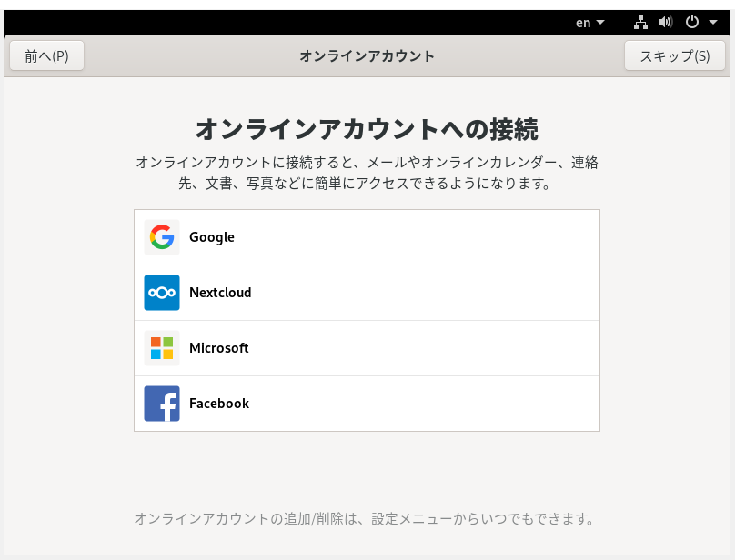Select the Nextcloud account label
The width and height of the screenshot is (735, 560).
(220, 293)
